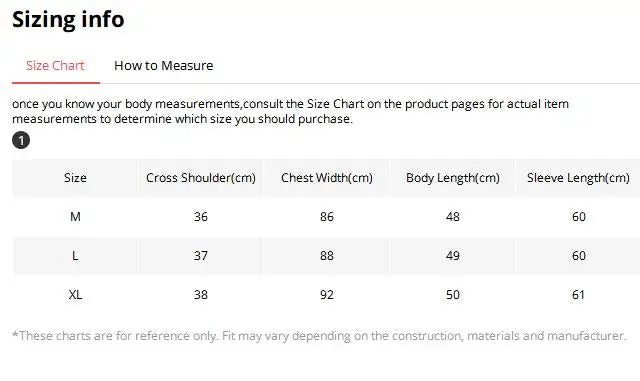The image size is (640, 381).
Task: Click the Body Length(cm) column header
Action: click(x=453, y=178)
